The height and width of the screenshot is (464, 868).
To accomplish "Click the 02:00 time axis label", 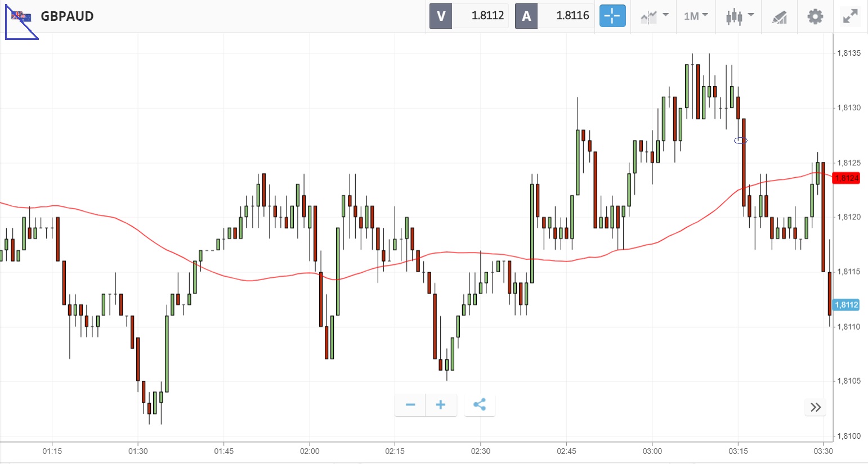I will pyautogui.click(x=310, y=451).
